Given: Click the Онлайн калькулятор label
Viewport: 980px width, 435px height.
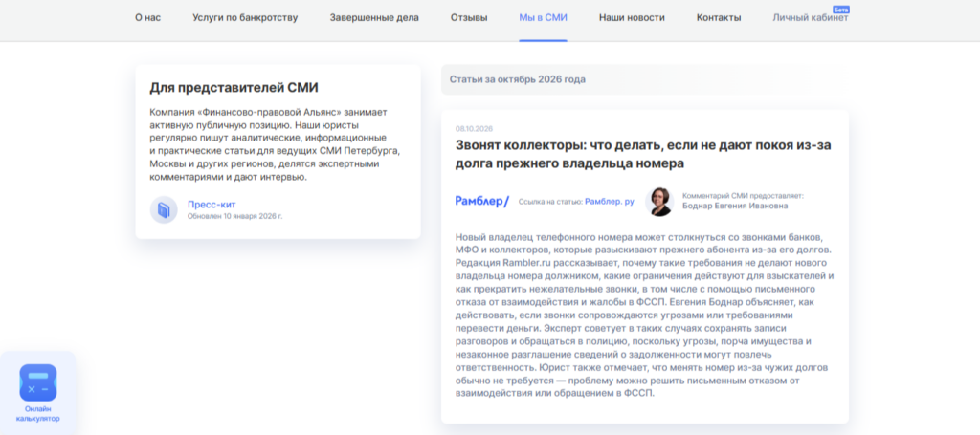Looking at the screenshot, I should (38, 414).
